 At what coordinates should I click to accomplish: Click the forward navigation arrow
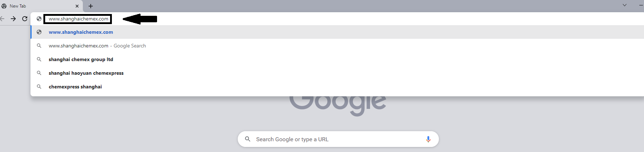click(x=13, y=19)
